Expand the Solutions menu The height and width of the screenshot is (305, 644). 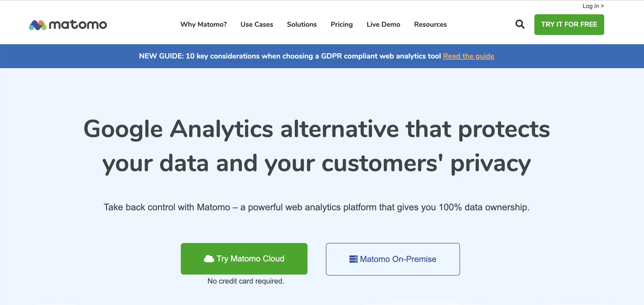coord(302,24)
